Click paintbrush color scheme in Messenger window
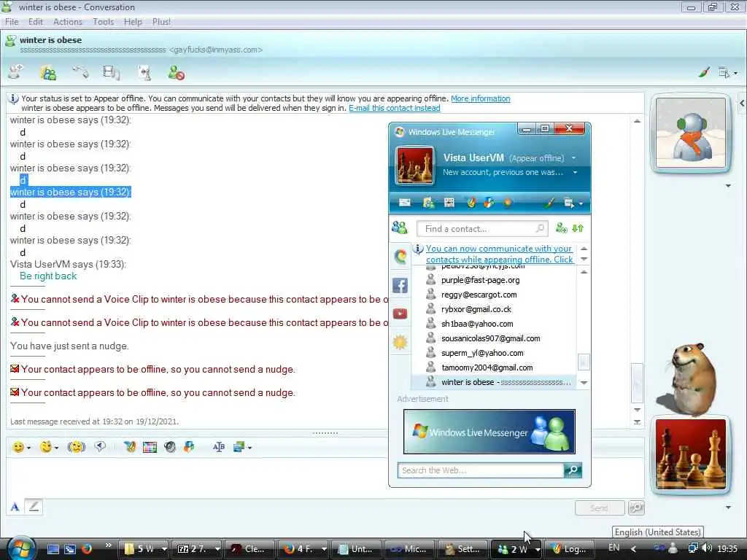The width and height of the screenshot is (747, 560). click(x=549, y=203)
